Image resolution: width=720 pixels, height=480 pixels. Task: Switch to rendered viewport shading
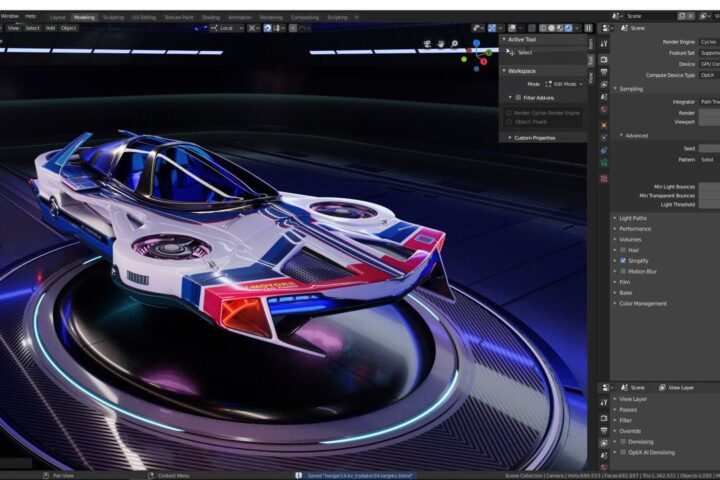[568, 28]
